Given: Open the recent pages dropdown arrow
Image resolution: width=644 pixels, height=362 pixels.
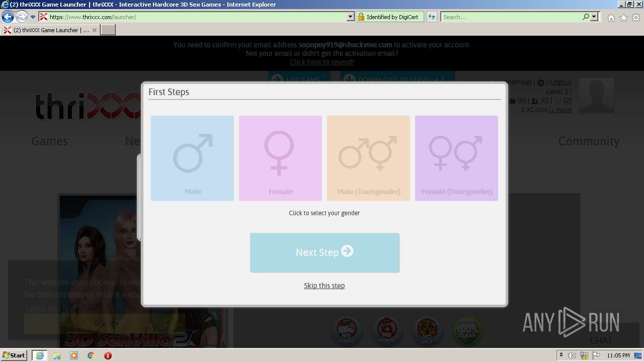Looking at the screenshot, I should (x=33, y=17).
